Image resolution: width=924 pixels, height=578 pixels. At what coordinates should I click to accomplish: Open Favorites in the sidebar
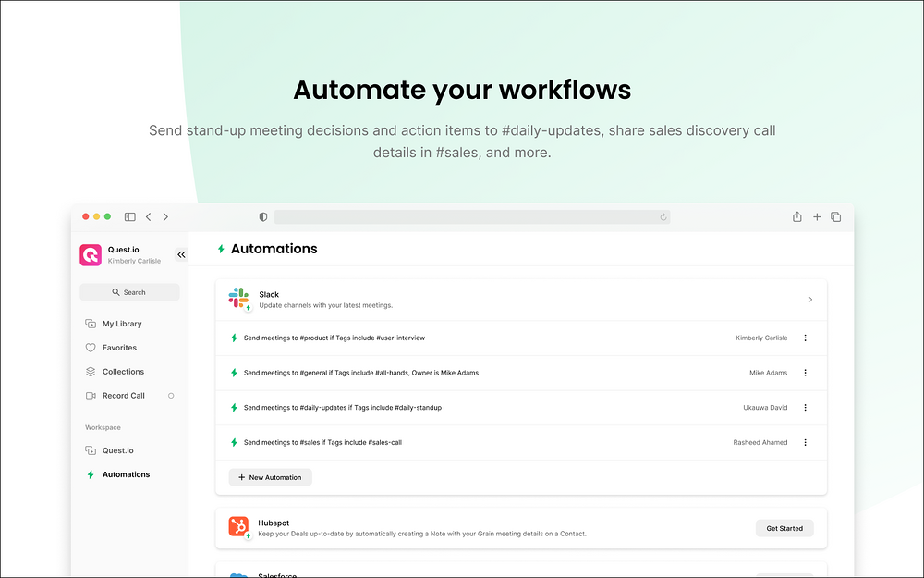pyautogui.click(x=119, y=348)
